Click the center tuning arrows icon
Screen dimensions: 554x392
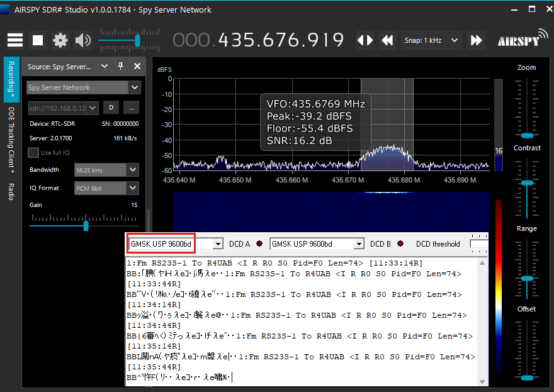[365, 40]
